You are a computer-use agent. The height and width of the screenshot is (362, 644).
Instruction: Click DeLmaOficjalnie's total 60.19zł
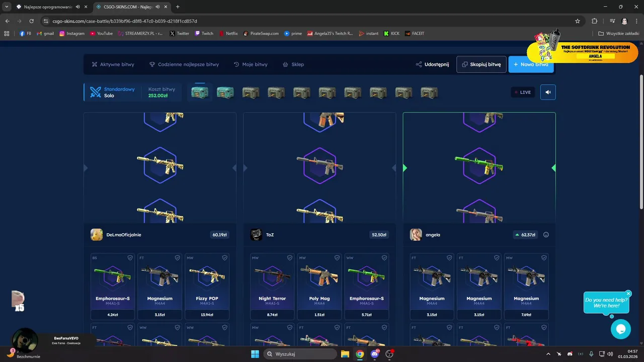pyautogui.click(x=219, y=235)
